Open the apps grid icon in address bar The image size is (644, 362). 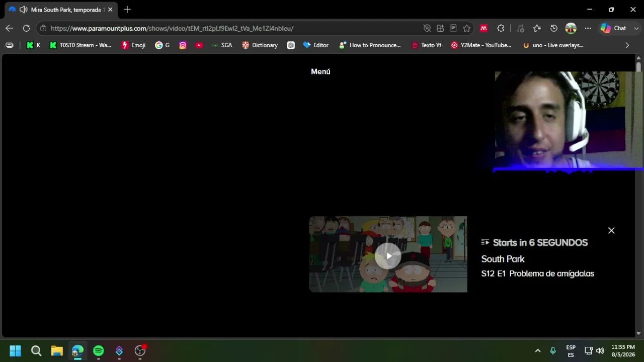[x=440, y=28]
